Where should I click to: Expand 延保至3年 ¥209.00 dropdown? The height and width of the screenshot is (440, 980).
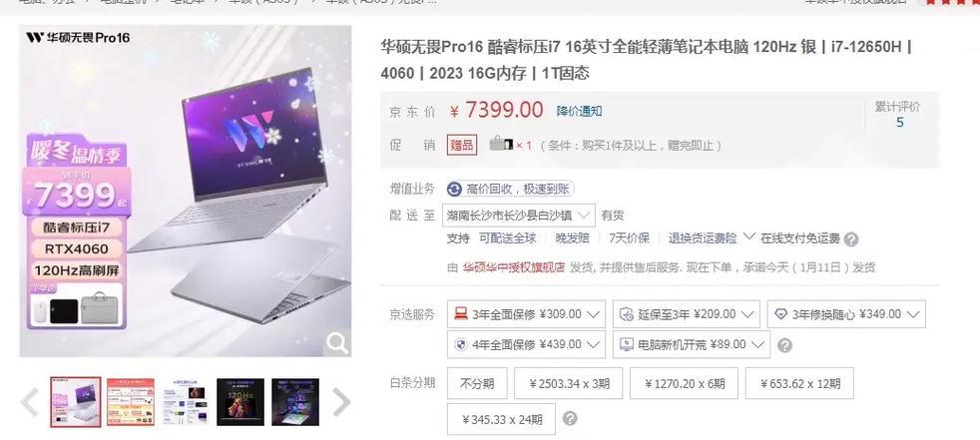point(687,313)
